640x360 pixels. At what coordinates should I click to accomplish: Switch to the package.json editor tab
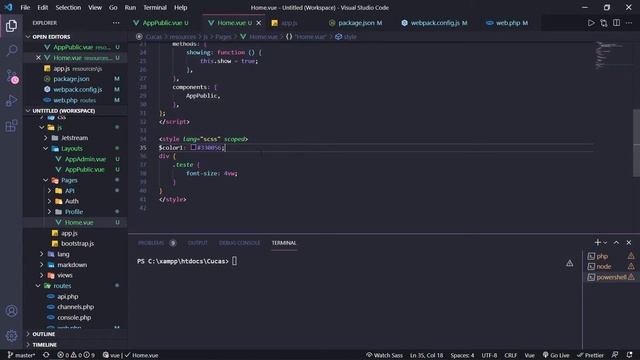(x=356, y=23)
